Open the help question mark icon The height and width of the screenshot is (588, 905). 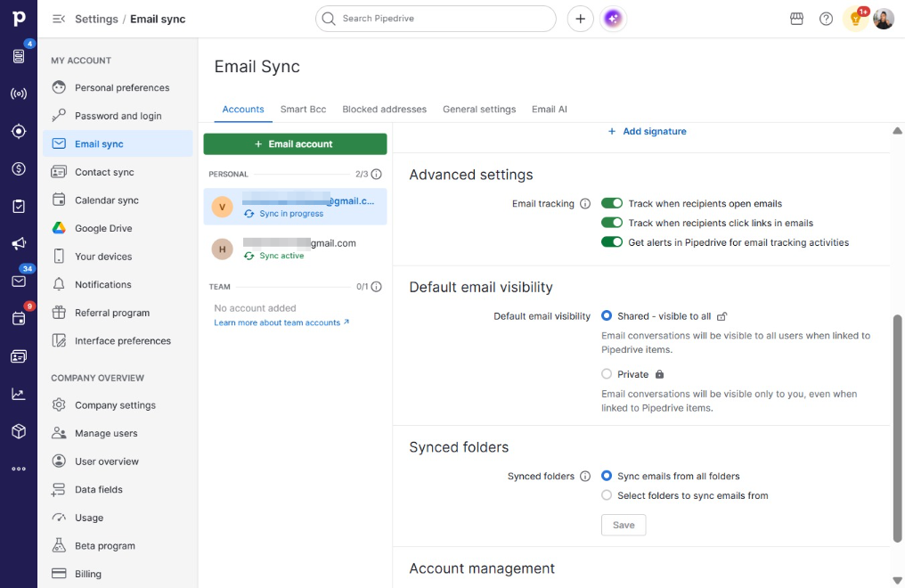pos(826,19)
